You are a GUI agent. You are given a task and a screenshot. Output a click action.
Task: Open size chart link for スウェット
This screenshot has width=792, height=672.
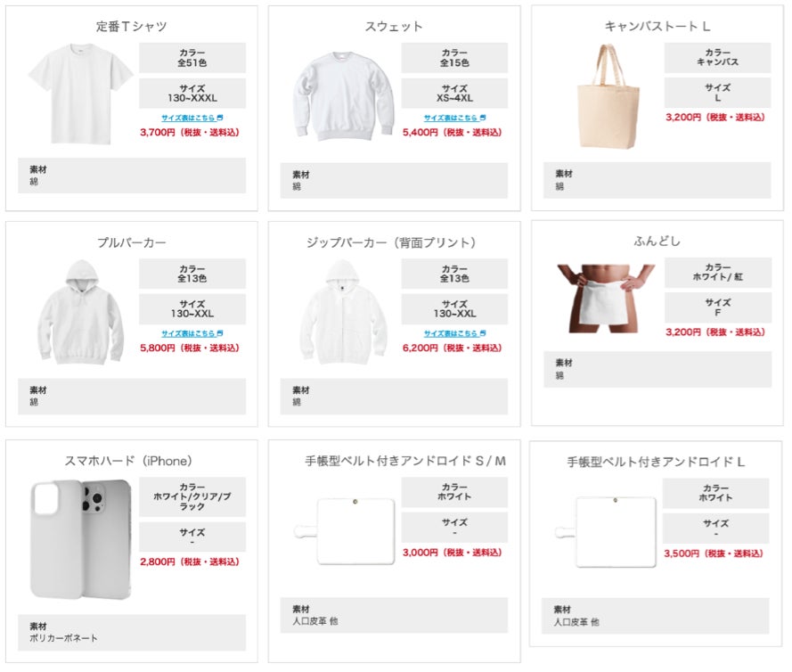(450, 118)
